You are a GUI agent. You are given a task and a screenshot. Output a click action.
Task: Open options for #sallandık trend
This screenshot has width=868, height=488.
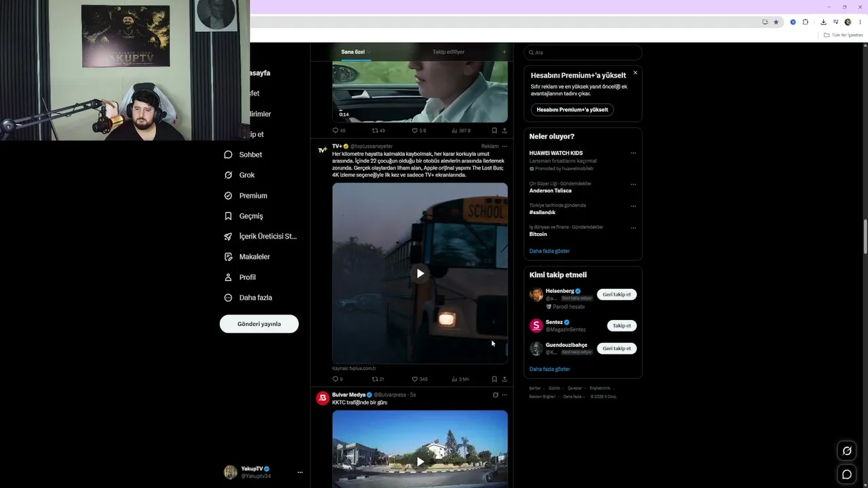tap(633, 206)
